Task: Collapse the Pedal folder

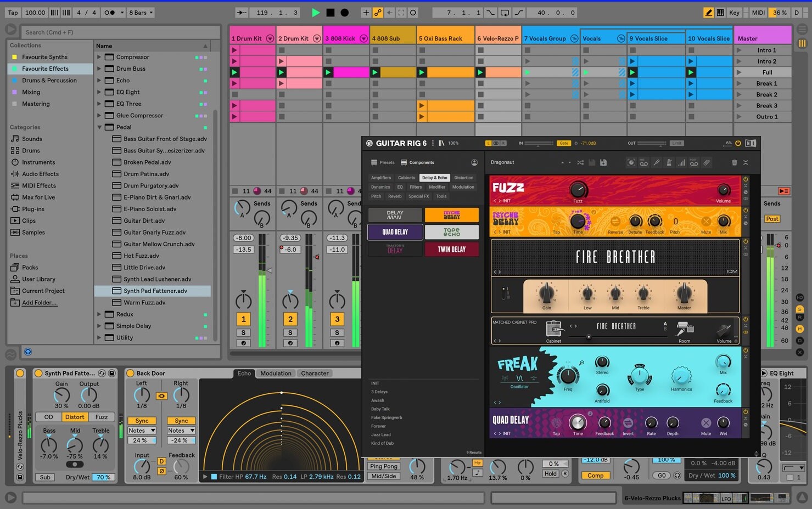Action: coord(99,127)
